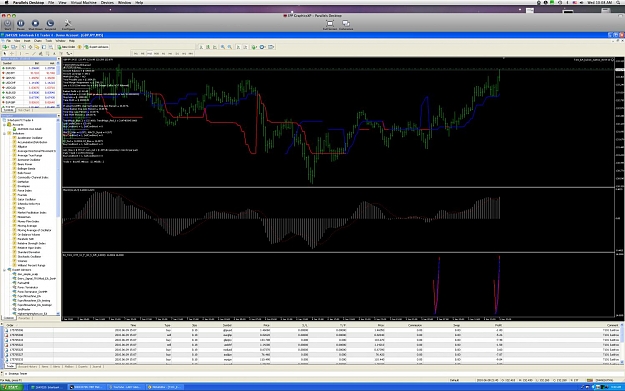The height and width of the screenshot is (391, 625).
Task: Open the File menu in MetaTrader
Action: tap(8, 41)
